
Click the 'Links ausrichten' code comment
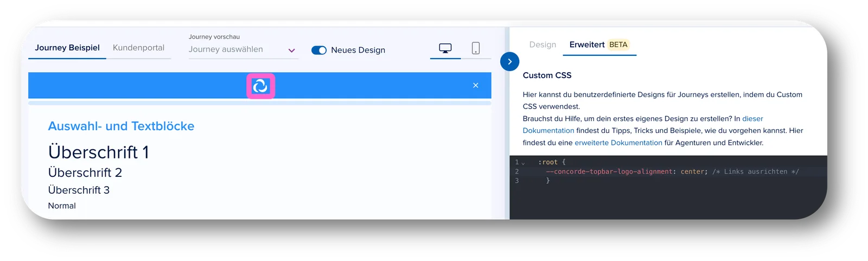click(755, 171)
